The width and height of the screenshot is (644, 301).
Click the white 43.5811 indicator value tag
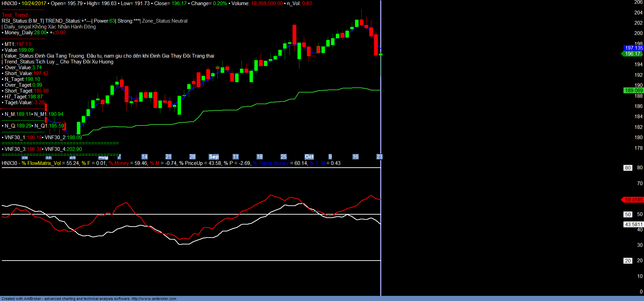[633, 225]
